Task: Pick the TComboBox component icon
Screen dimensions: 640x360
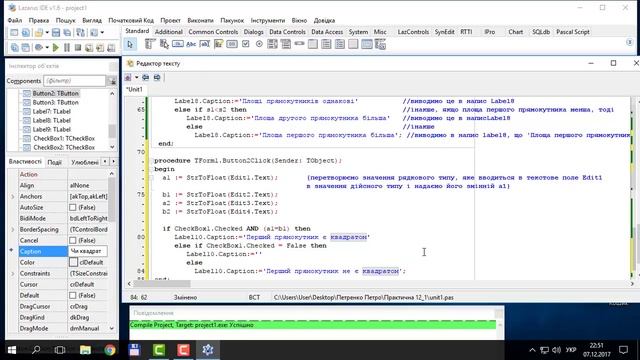Action: point(286,44)
